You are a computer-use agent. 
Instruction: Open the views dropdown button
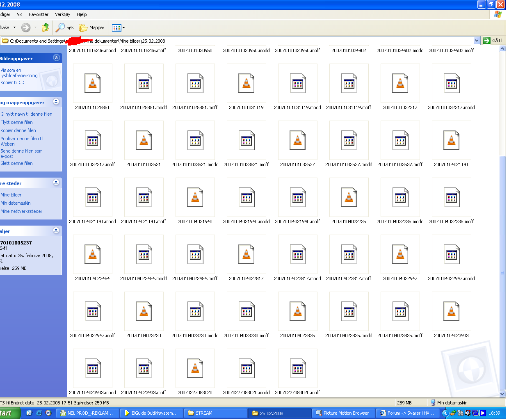click(118, 27)
